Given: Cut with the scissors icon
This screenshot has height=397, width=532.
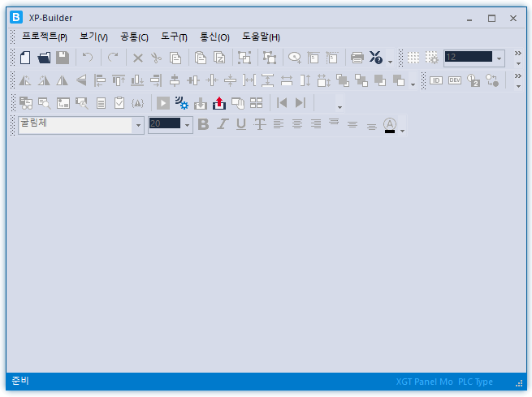Looking at the screenshot, I should (156, 58).
